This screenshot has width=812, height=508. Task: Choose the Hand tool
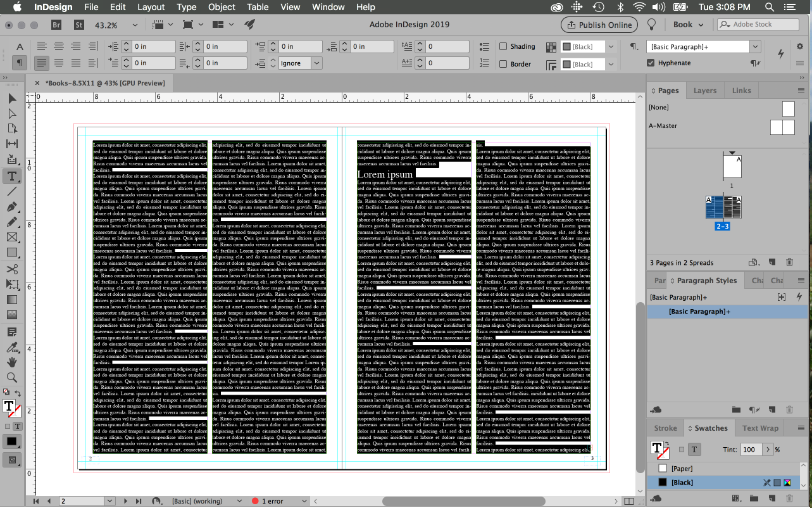click(12, 362)
